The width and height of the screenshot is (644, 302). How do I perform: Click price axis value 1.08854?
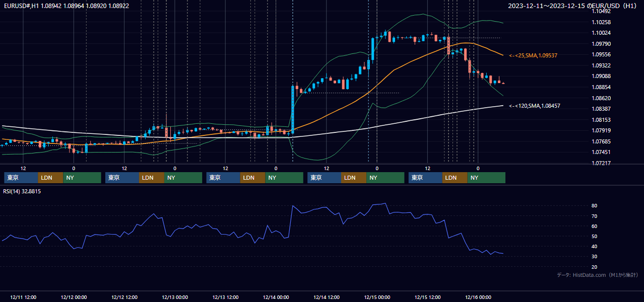click(602, 87)
